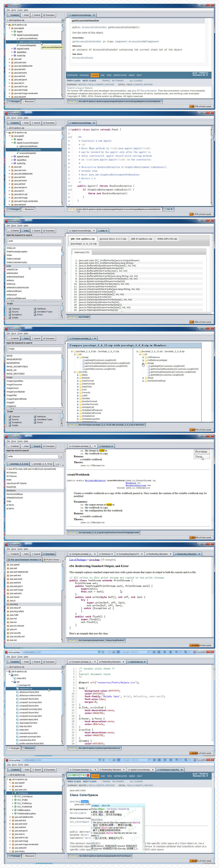Viewport: 219px width, 868px height.
Task: Collapse the jxl.write node in the compare tree
Action: pyautogui.click(x=75, y=372)
